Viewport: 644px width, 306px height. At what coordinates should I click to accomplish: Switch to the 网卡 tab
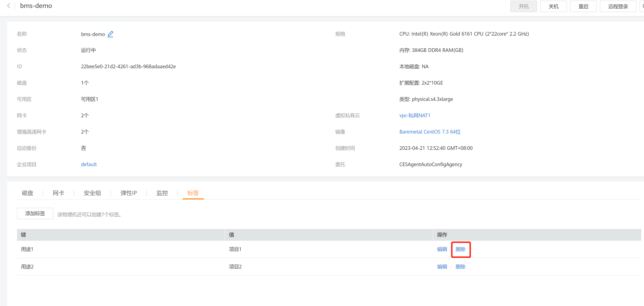pos(59,193)
